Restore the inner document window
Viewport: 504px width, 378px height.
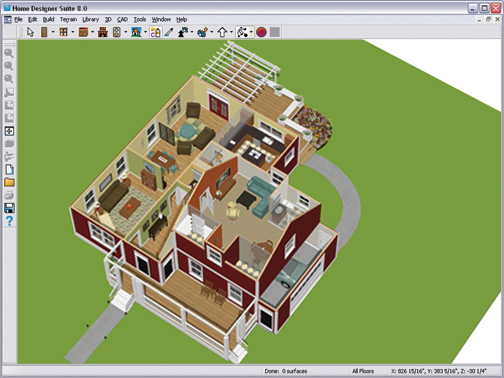click(488, 20)
